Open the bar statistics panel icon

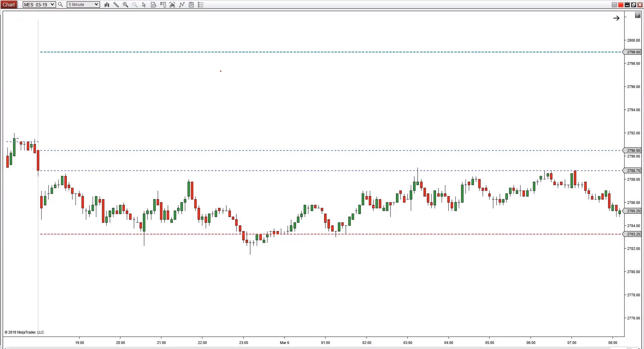click(x=172, y=5)
